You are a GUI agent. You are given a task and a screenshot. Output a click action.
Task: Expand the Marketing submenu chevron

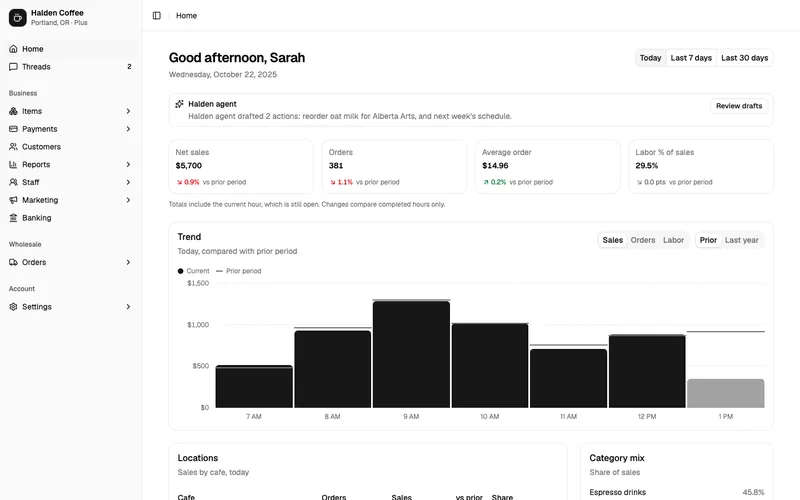point(128,200)
